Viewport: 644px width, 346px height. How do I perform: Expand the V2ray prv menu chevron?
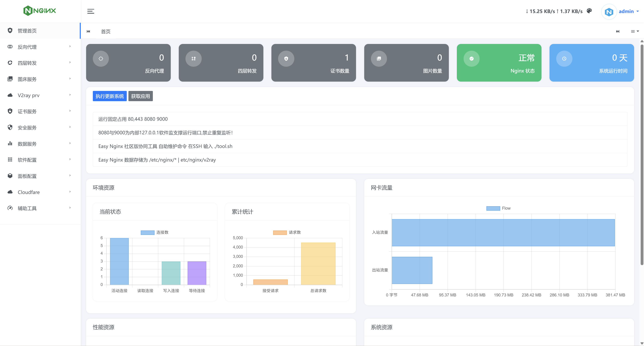tap(70, 95)
